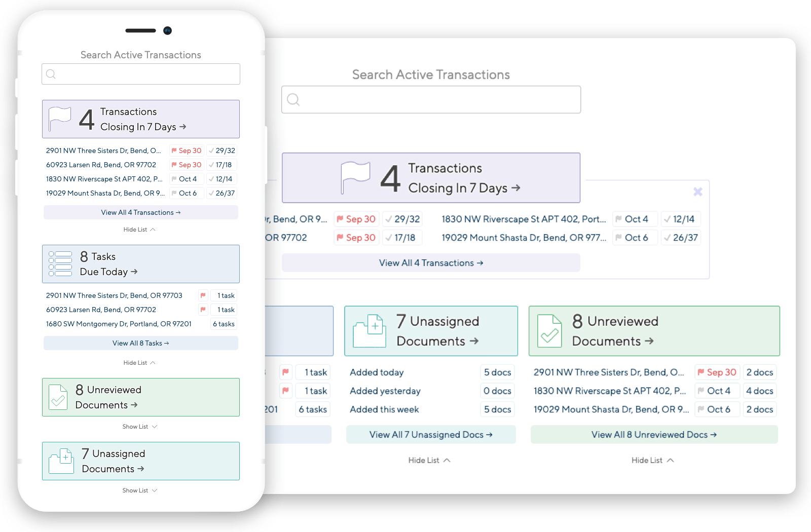The height and width of the screenshot is (532, 811).
Task: Click the search magnifier in the mobile search bar
Action: tap(51, 74)
